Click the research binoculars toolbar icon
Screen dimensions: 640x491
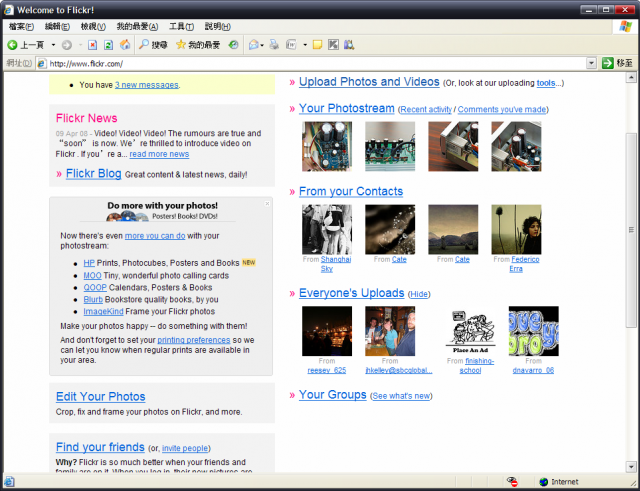349,45
